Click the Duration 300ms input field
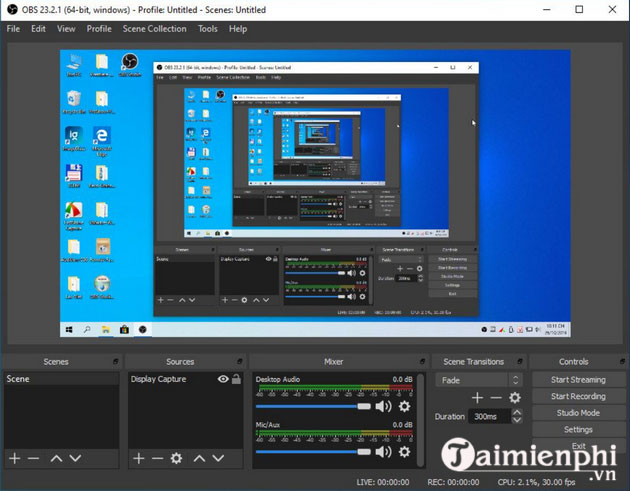This screenshot has width=630, height=491. coord(490,416)
